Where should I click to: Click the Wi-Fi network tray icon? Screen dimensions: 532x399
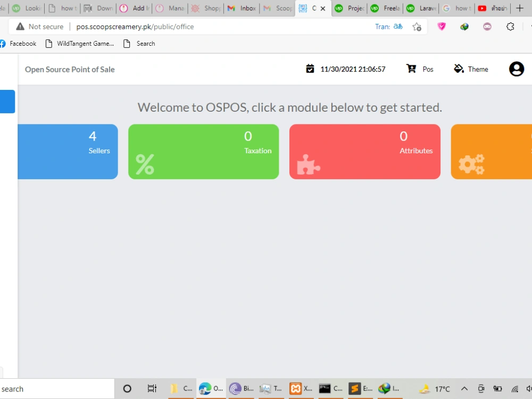tap(515, 389)
